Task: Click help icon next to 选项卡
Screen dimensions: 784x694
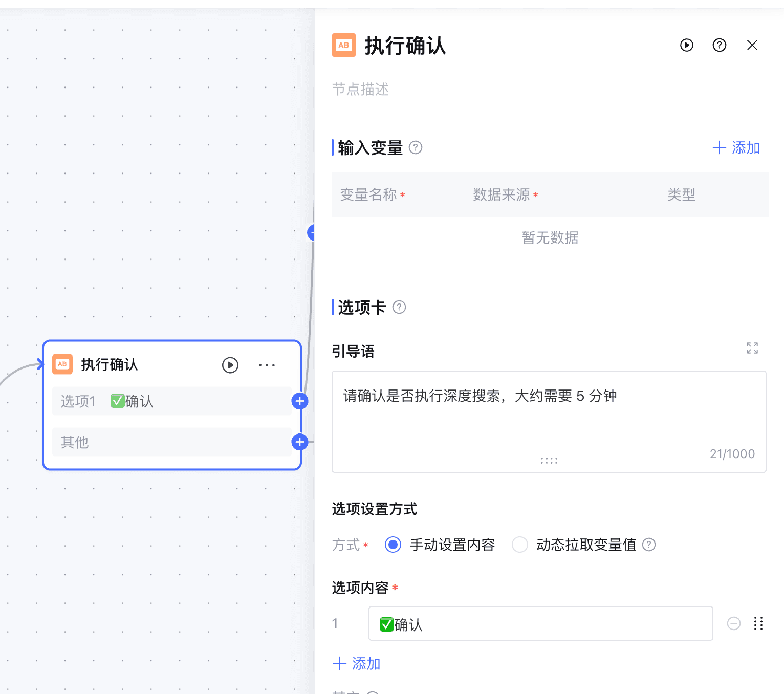Action: point(399,308)
